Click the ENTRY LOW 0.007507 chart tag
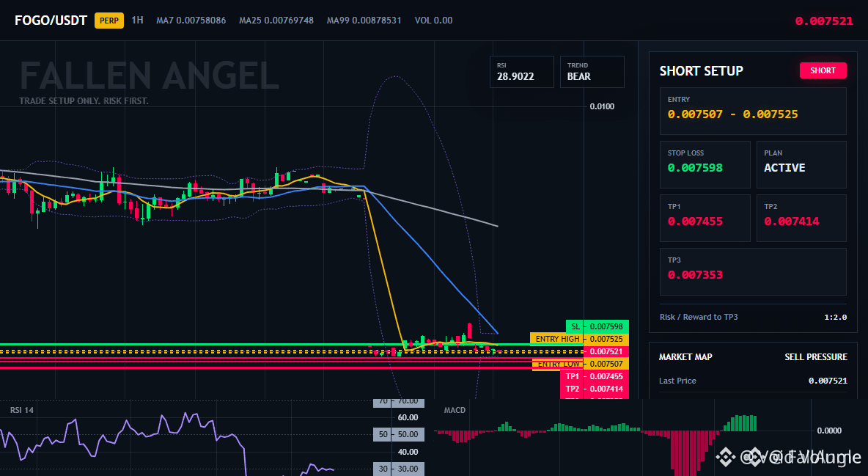The height and width of the screenshot is (476, 868). [580, 364]
